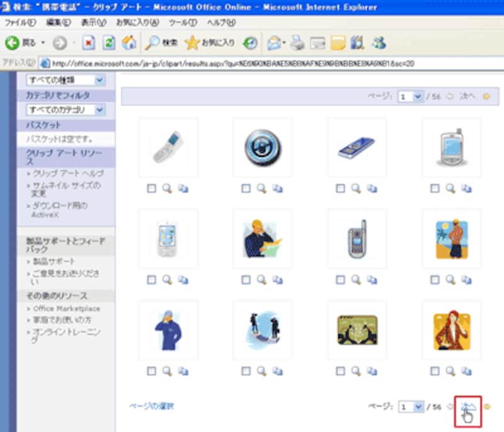Go to the Home page icon

pos(129,43)
